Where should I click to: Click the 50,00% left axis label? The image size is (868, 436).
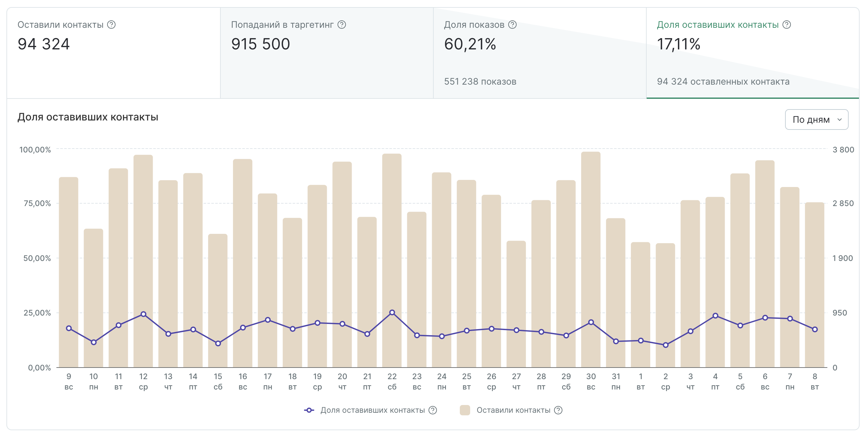coord(37,258)
